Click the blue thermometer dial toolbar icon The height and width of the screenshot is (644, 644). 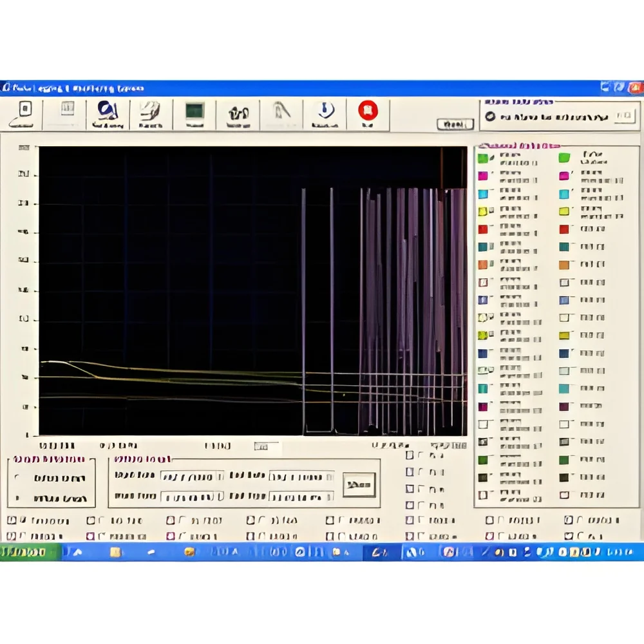pos(325,110)
